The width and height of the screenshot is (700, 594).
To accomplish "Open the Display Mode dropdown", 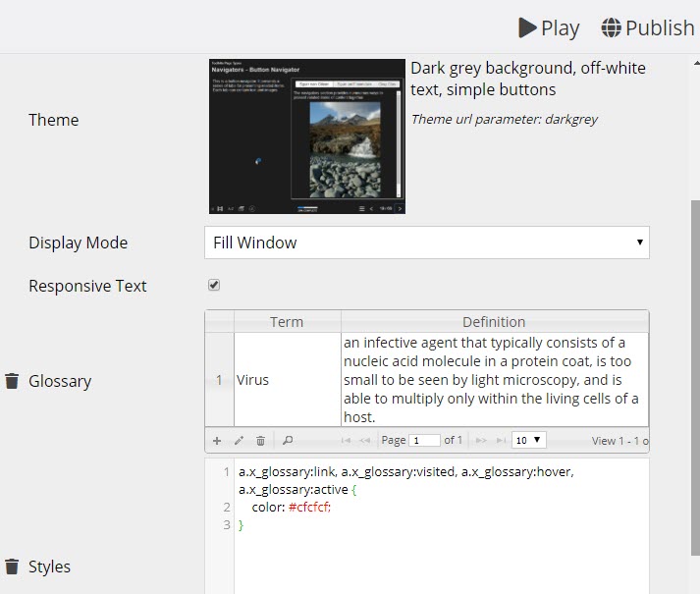I will pyautogui.click(x=427, y=243).
